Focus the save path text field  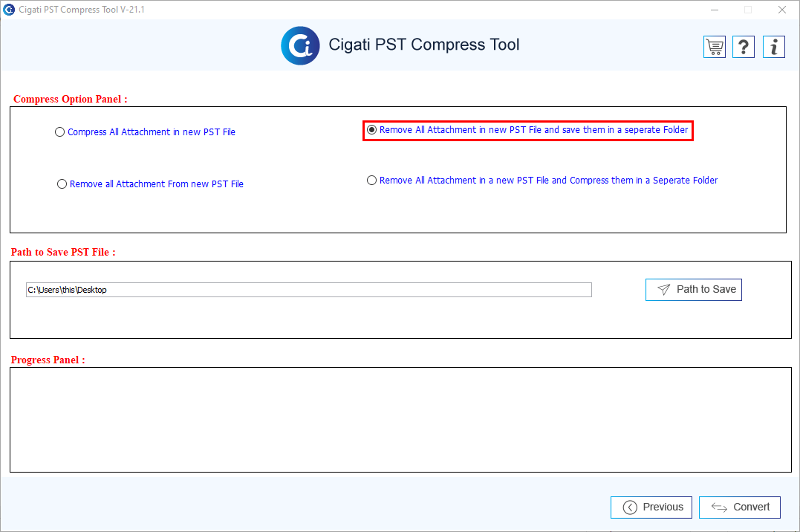click(309, 290)
